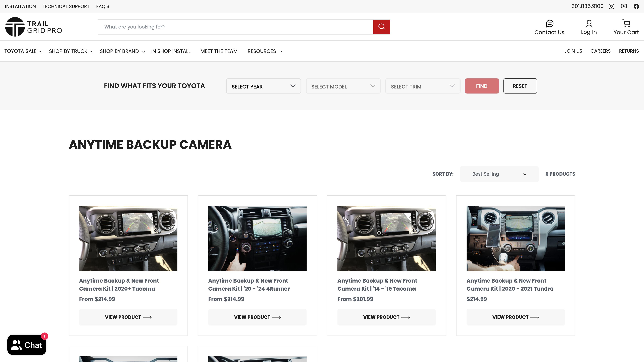This screenshot has width=644, height=362.
Task: Click the Trail Grid Pro logo
Action: 34,27
